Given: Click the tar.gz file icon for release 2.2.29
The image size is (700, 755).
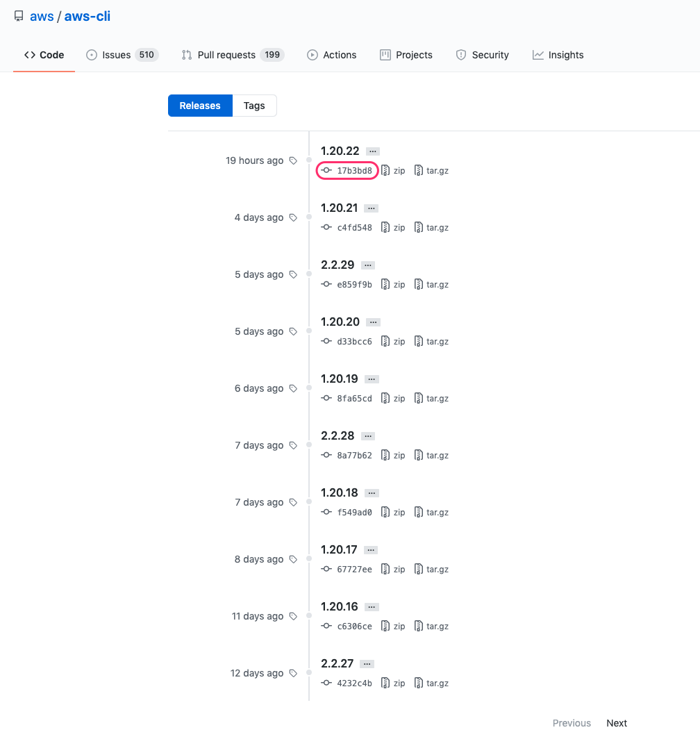Looking at the screenshot, I should tap(417, 284).
